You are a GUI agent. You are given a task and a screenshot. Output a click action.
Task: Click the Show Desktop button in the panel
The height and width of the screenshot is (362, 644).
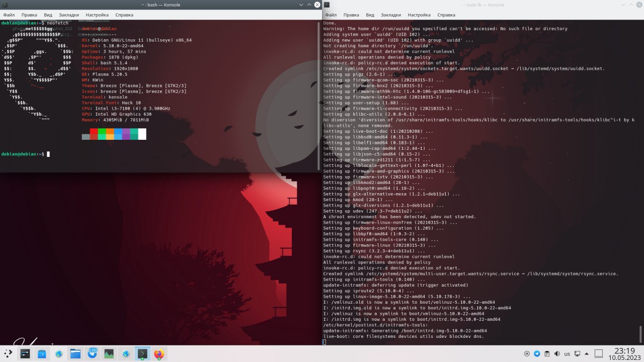(599, 353)
